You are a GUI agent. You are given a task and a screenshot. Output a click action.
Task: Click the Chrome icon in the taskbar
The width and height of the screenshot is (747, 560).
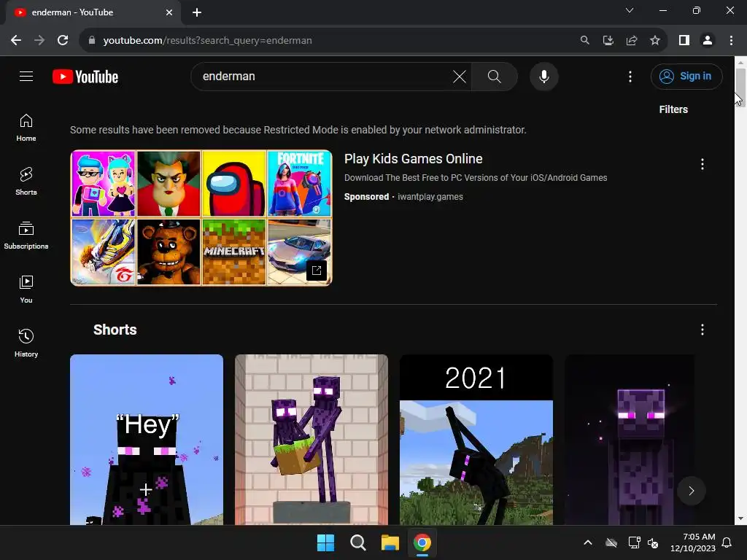point(422,542)
